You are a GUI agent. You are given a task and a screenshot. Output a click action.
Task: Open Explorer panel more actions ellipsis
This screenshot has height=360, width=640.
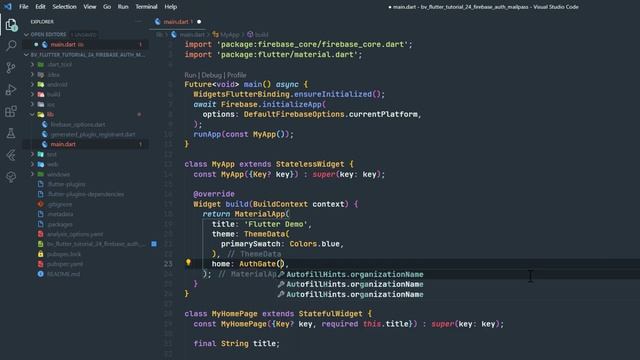[139, 22]
